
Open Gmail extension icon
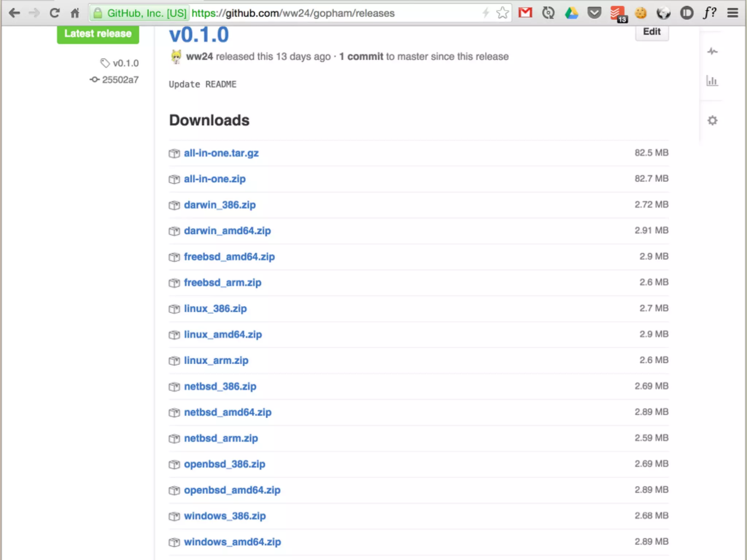click(x=525, y=13)
